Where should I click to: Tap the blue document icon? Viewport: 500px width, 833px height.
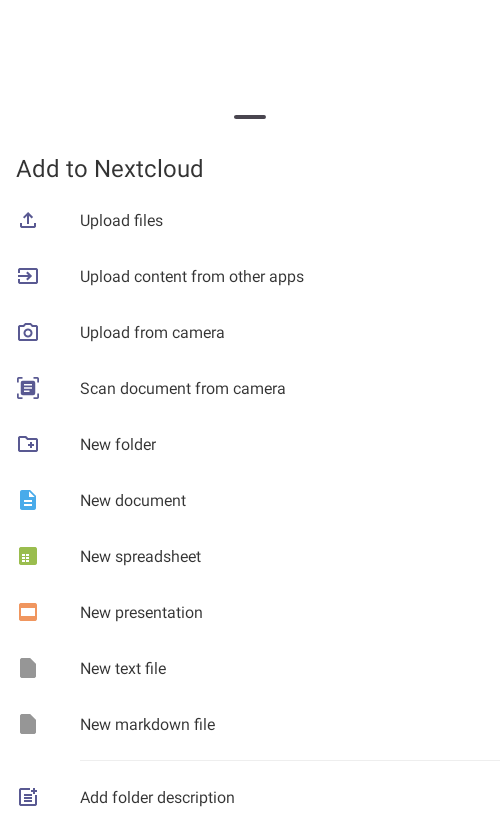click(28, 500)
